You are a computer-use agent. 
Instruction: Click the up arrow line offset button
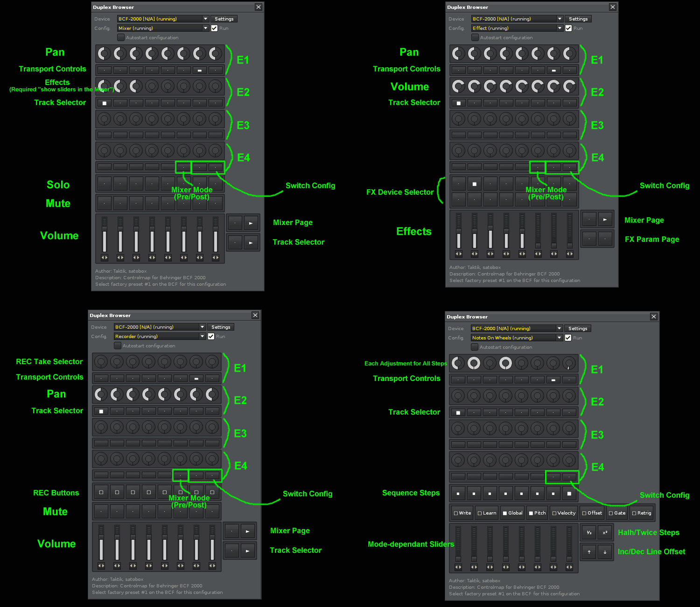click(589, 552)
